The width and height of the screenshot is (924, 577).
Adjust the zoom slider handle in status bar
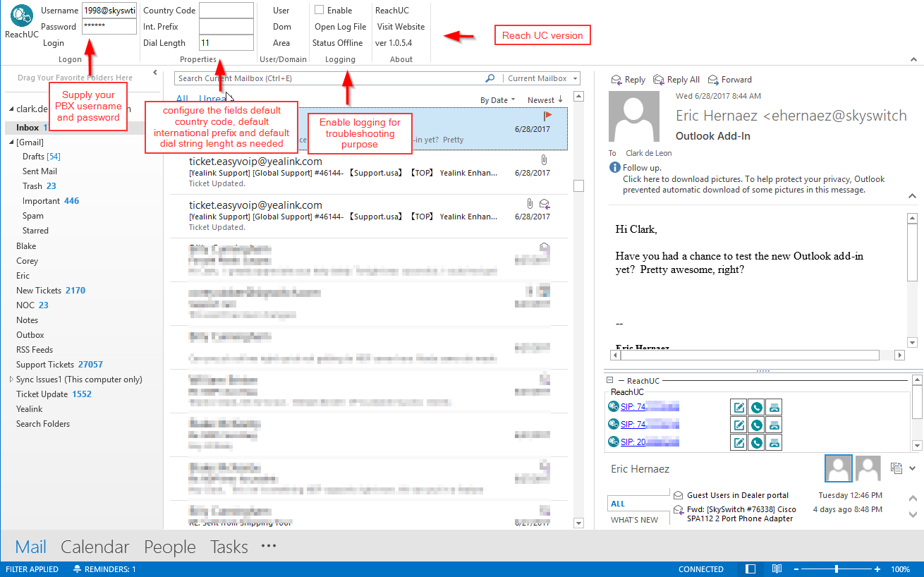pos(837,569)
